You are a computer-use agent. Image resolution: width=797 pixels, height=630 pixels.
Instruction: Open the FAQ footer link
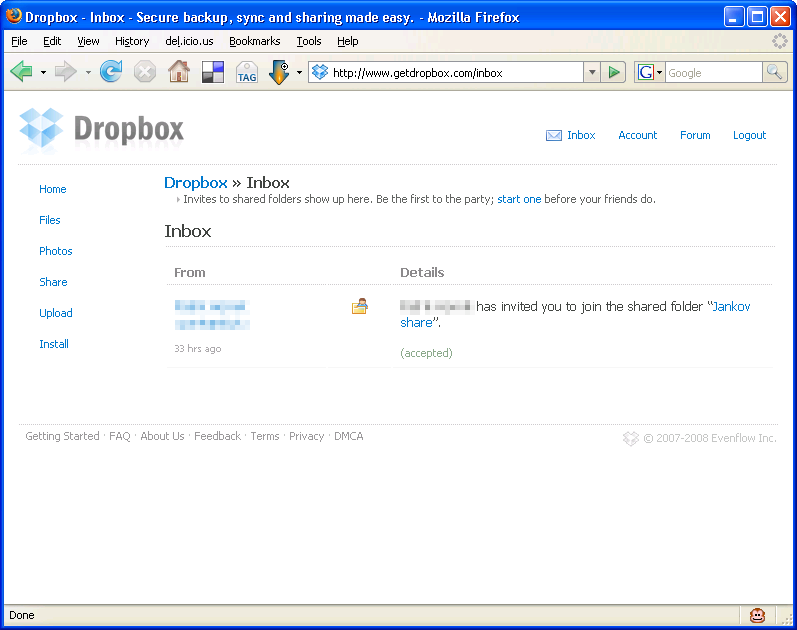(x=120, y=436)
